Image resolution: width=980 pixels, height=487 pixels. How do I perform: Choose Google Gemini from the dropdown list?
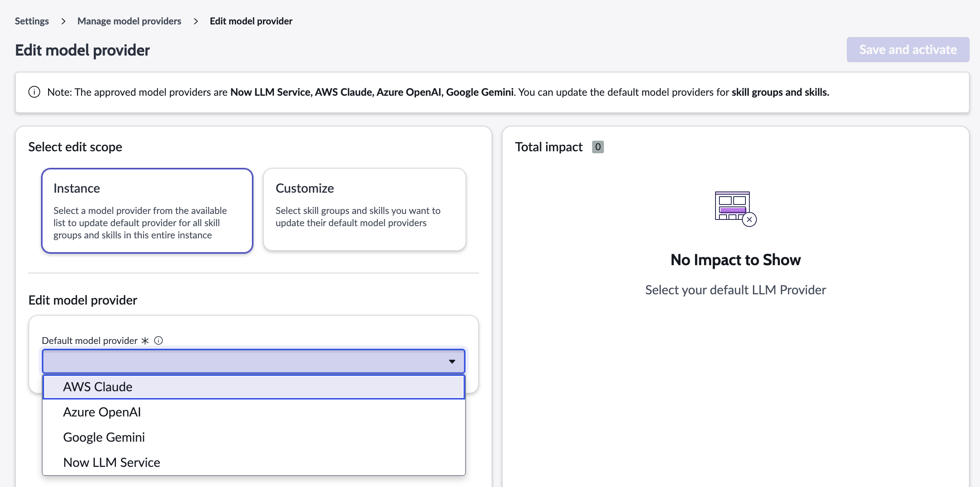point(253,437)
